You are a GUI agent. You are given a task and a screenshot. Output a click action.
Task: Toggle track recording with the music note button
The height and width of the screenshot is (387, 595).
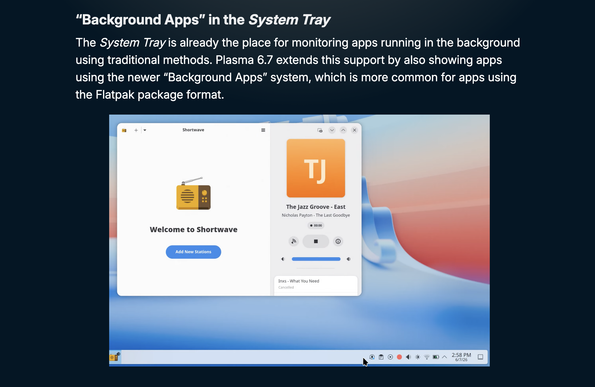click(x=293, y=241)
